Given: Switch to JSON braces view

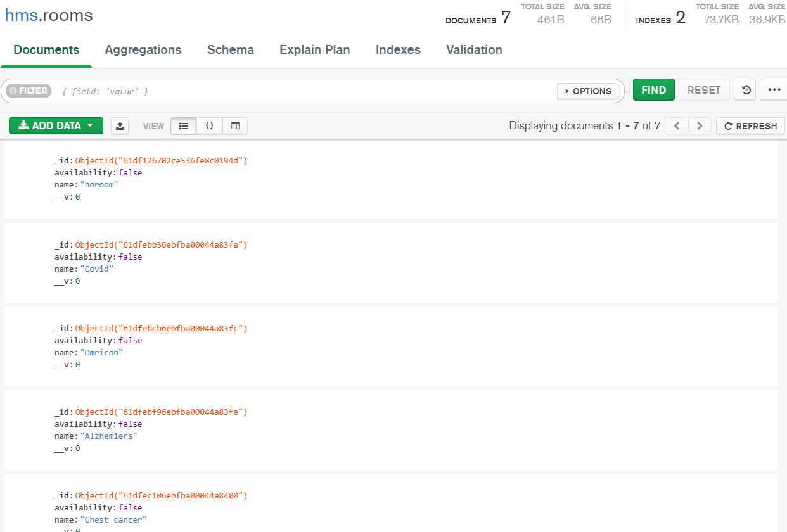Looking at the screenshot, I should click(209, 125).
